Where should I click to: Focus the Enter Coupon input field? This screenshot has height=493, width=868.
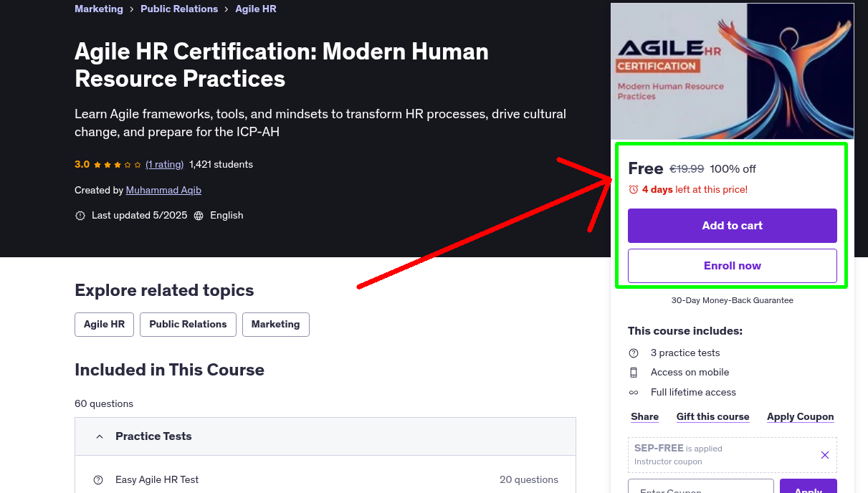[701, 486]
